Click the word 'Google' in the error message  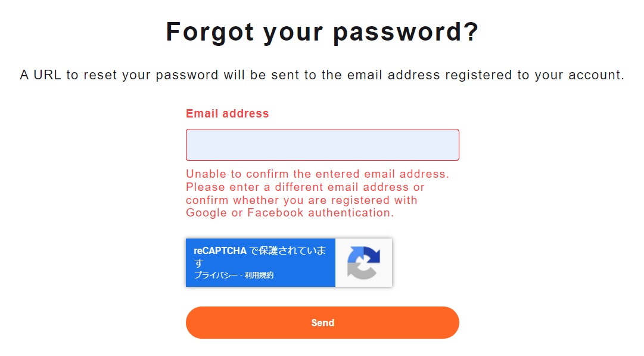coord(207,213)
